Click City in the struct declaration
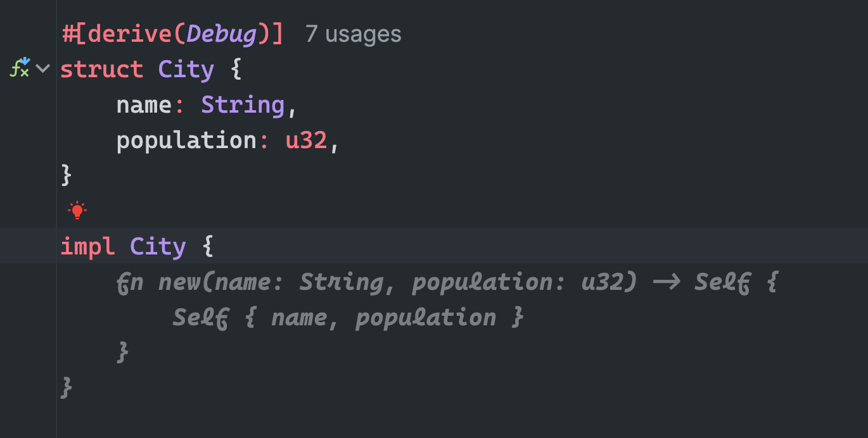The height and width of the screenshot is (438, 868). [186, 69]
